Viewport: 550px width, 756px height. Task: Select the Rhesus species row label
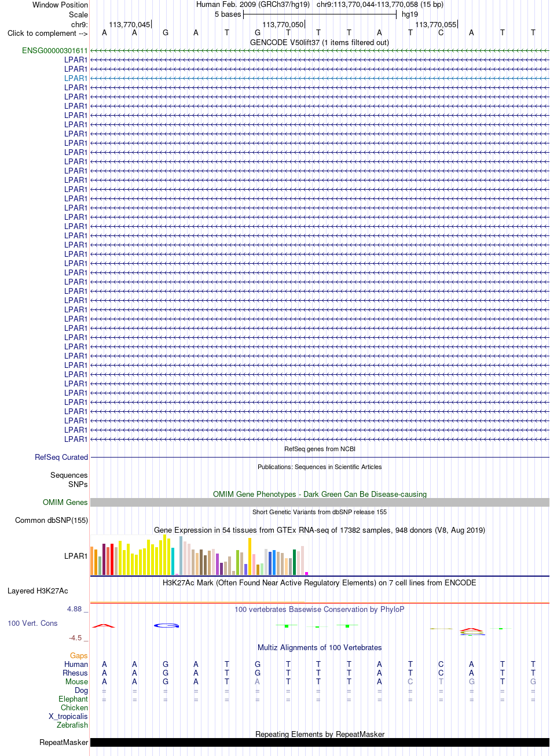point(75,673)
